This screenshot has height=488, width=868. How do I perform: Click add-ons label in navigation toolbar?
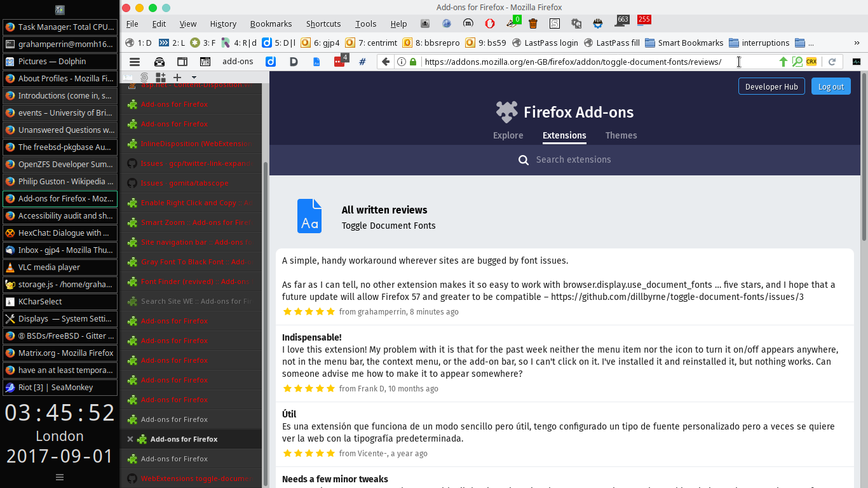click(238, 62)
